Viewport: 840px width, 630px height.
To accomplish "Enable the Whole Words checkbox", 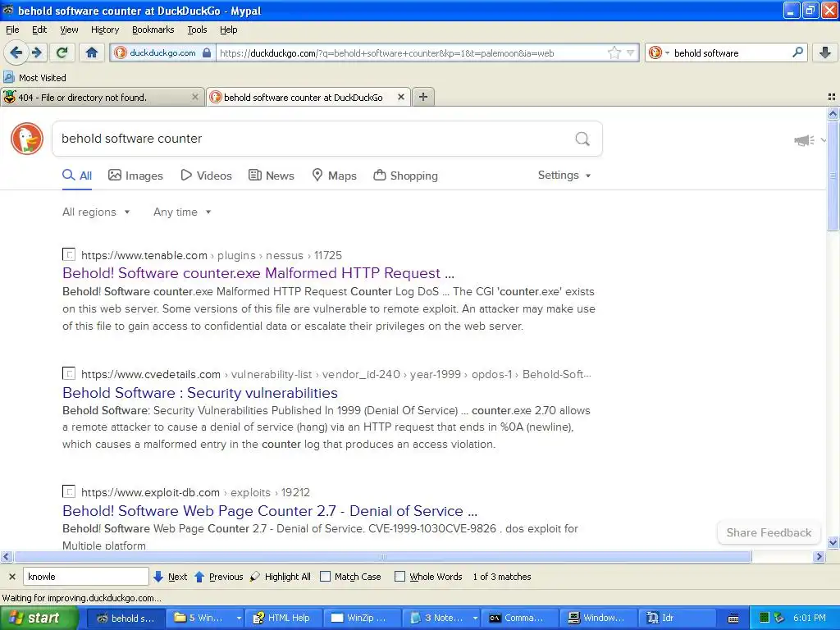I will coord(399,577).
